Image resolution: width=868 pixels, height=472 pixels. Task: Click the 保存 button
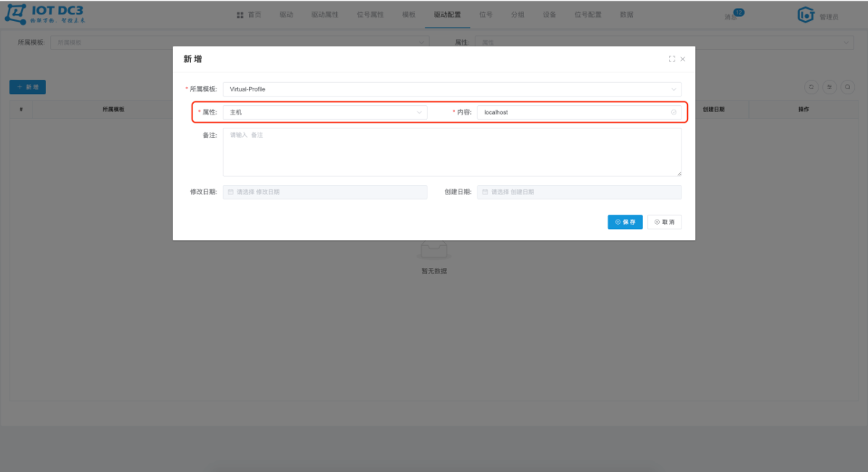(625, 222)
